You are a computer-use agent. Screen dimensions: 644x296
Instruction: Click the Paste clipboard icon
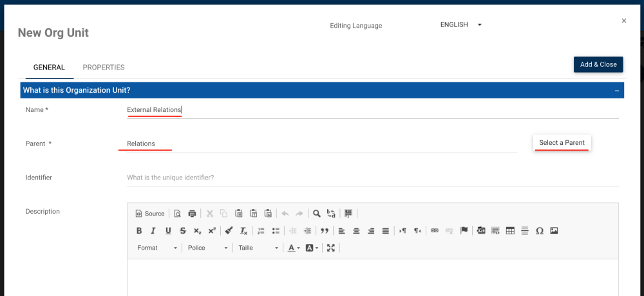click(x=239, y=214)
